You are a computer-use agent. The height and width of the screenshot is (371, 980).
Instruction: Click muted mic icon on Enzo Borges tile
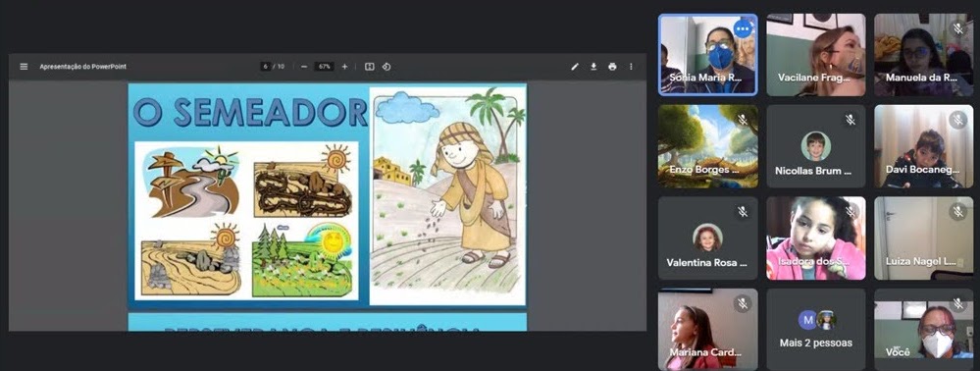pyautogui.click(x=743, y=120)
